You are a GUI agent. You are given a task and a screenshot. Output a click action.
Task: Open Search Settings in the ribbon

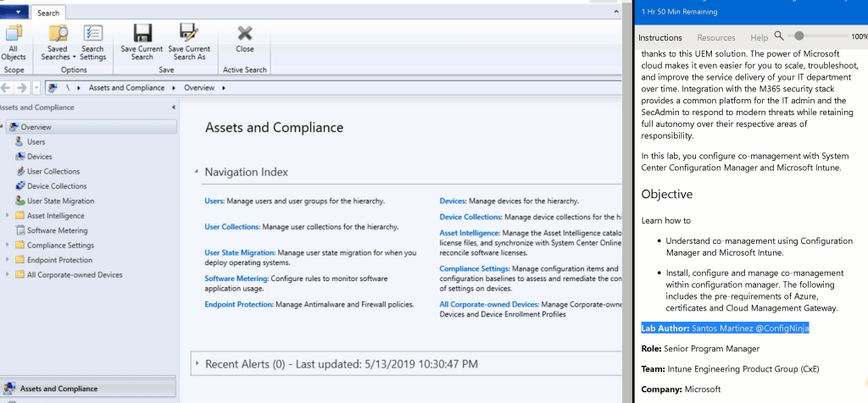point(92,42)
